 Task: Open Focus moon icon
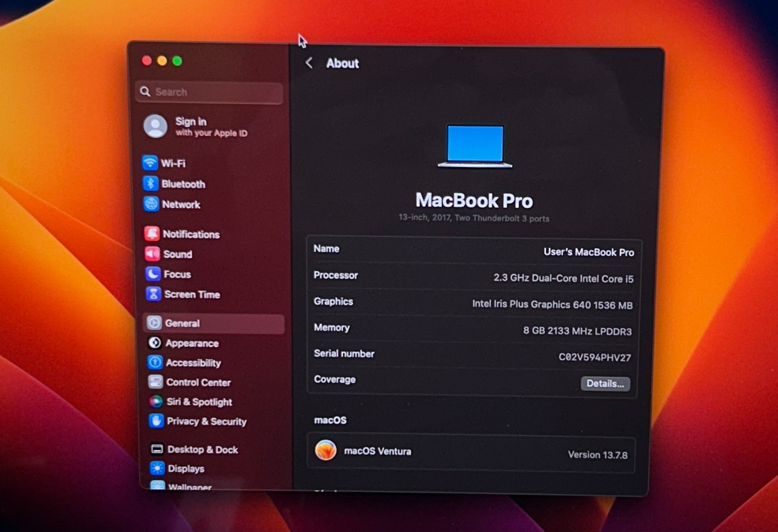[153, 274]
